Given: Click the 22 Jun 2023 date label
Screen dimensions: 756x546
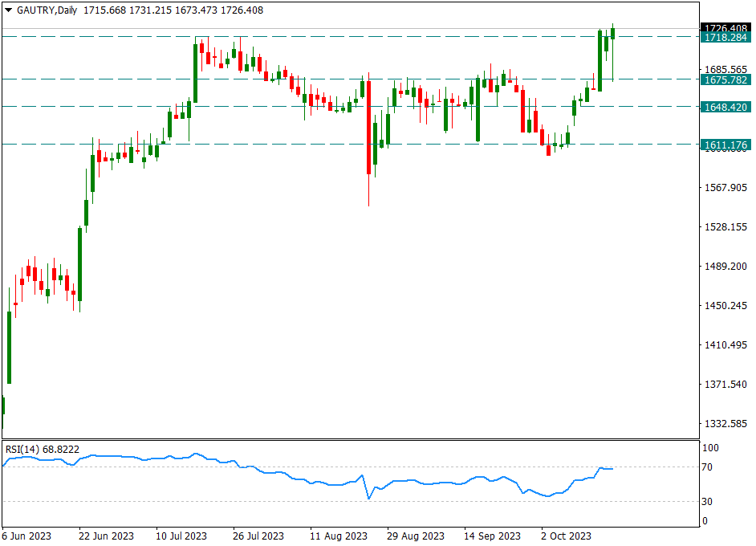Looking at the screenshot, I should [106, 536].
